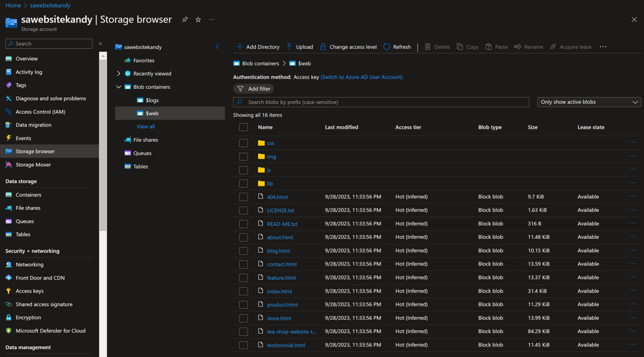The image size is (644, 357).
Task: Click the Search blobs by prefix field
Action: 381,102
